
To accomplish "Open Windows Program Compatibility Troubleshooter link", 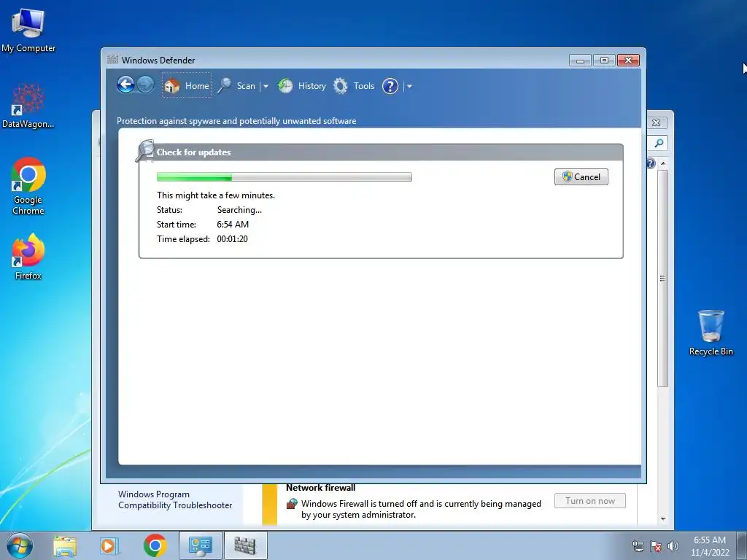I will 175,499.
